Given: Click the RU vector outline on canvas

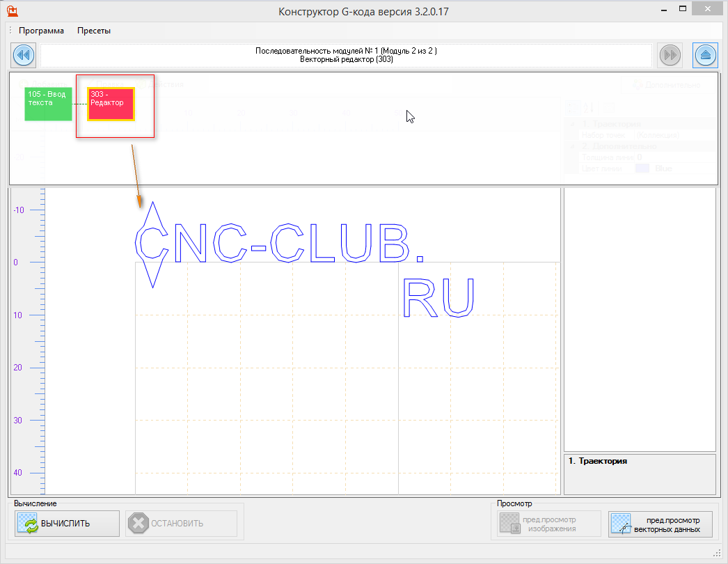Looking at the screenshot, I should tap(438, 298).
